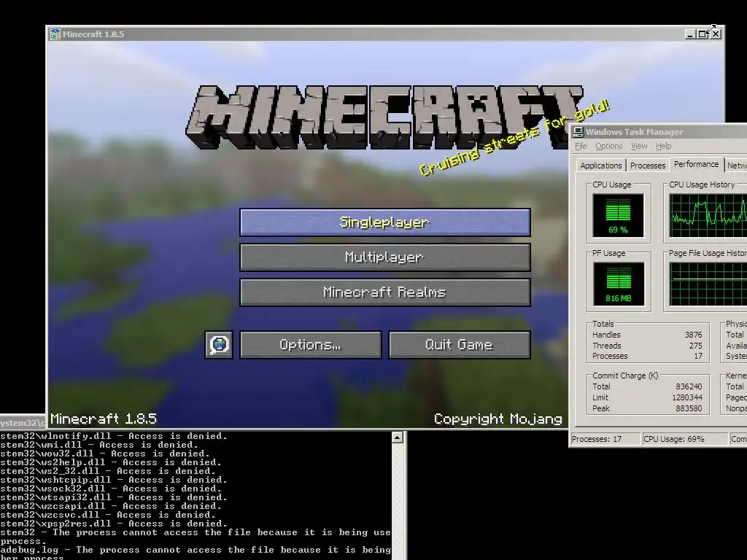
Task: Open the language globe icon button
Action: click(x=219, y=344)
